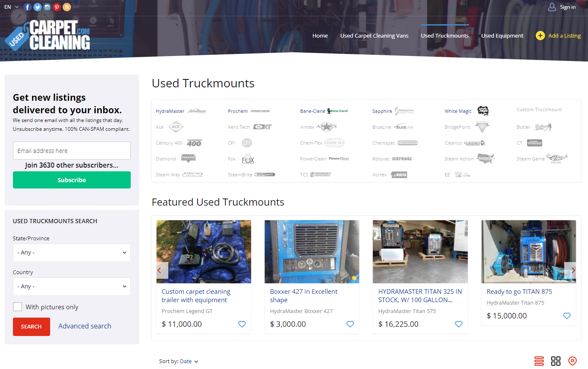Open the Twitter social icon
This screenshot has width=588, height=369.
pyautogui.click(x=38, y=7)
